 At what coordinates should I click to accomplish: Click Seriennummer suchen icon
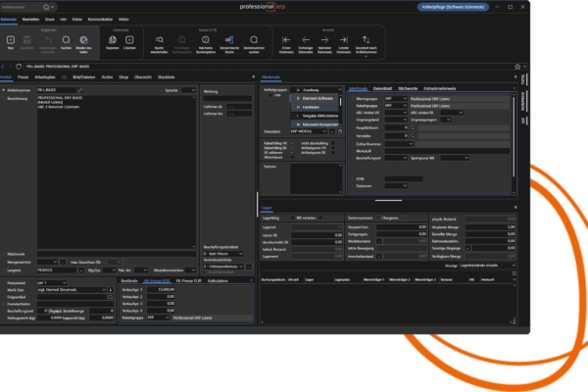tap(254, 40)
